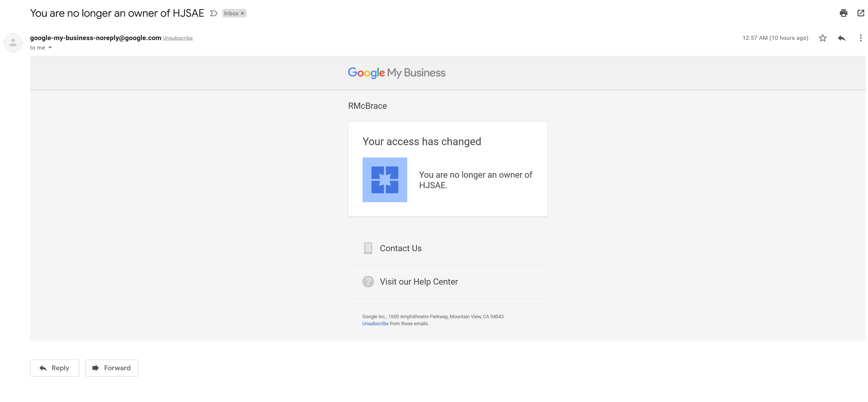Click the Google My Business logo
This screenshot has height=402, width=868.
point(396,73)
